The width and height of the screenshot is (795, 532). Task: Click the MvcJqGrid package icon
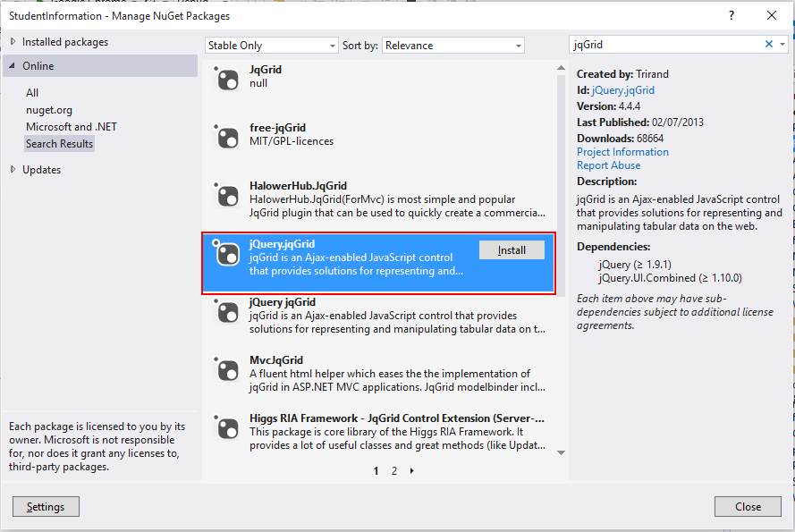click(x=226, y=369)
